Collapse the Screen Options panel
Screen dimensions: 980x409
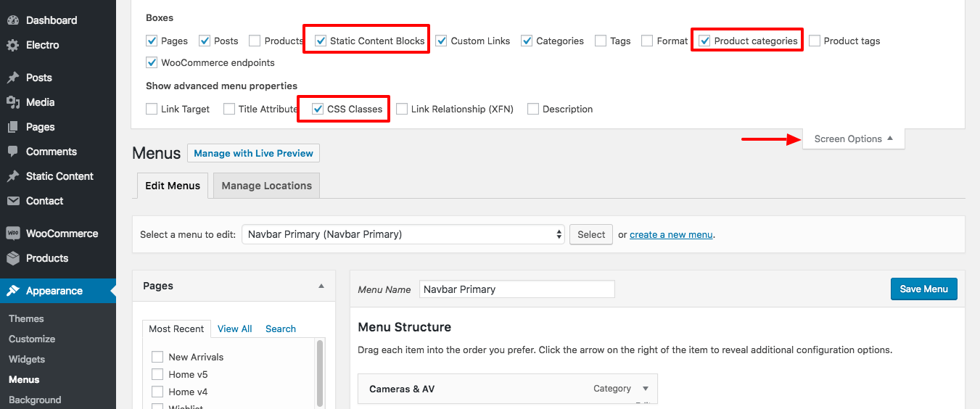tap(853, 139)
